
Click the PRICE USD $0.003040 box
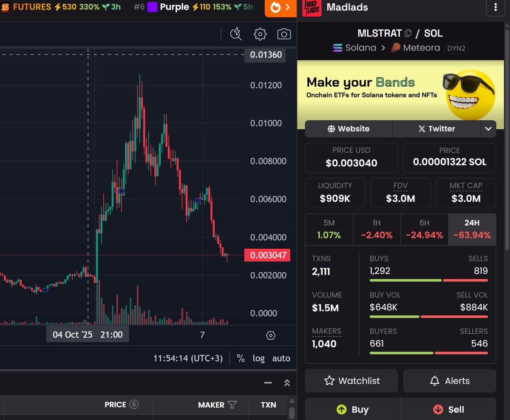[351, 157]
